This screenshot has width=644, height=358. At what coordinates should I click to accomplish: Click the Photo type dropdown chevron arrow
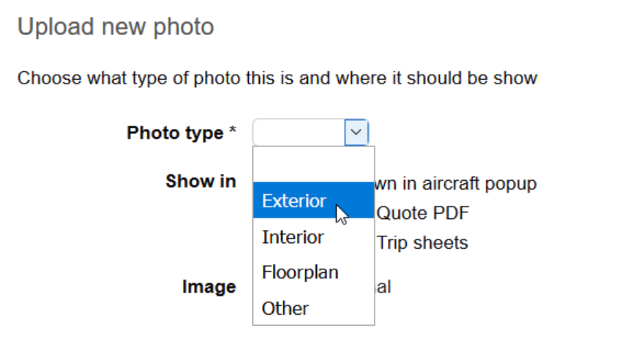point(356,133)
